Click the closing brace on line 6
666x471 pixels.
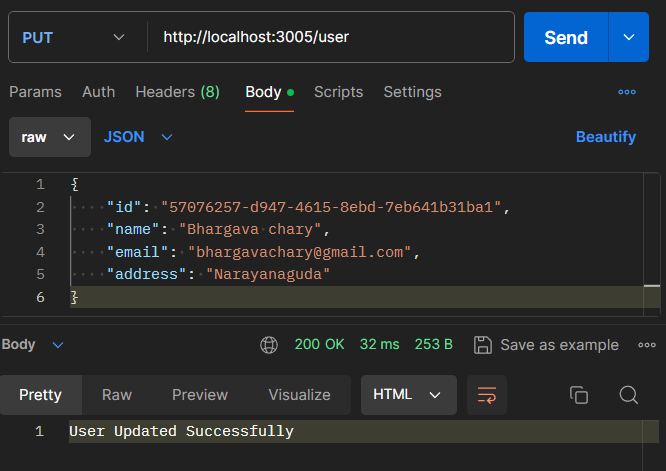click(x=74, y=297)
